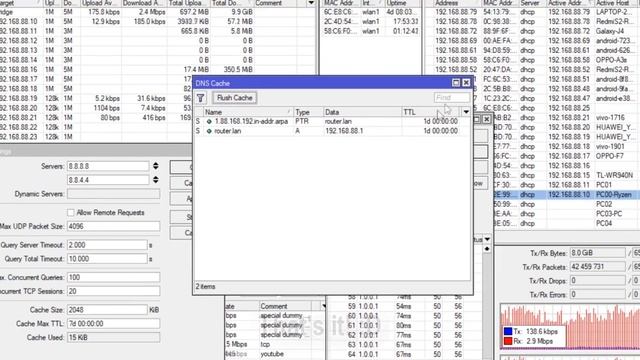Maximize the DNS Cache window

456,83
